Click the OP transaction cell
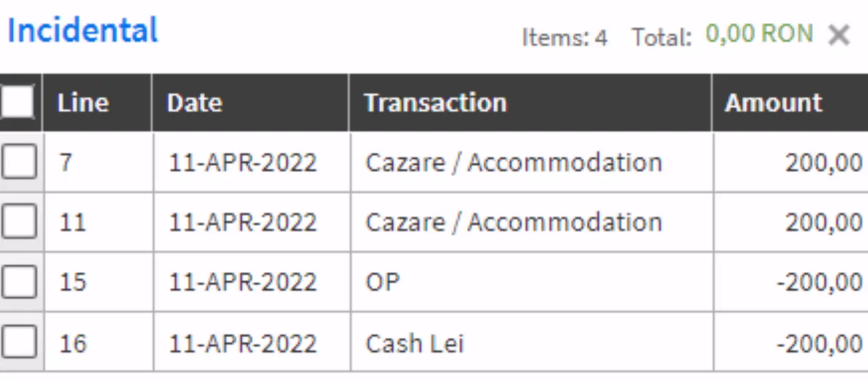Viewport: 868px width, 381px height. click(383, 283)
